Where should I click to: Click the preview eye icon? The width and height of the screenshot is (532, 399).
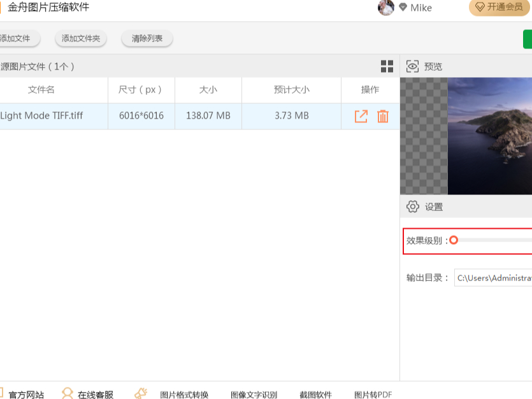click(413, 66)
